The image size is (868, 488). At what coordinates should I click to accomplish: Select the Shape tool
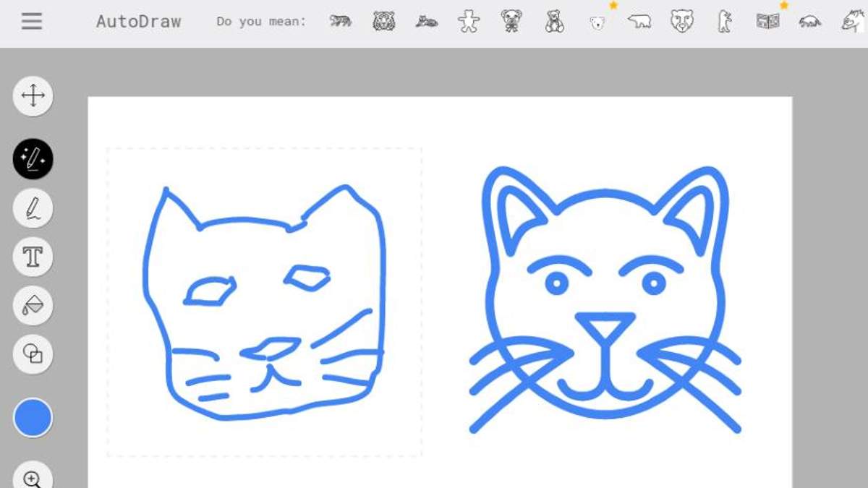tap(33, 354)
